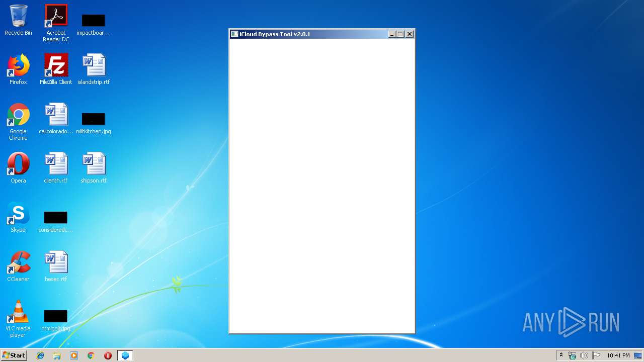Show hidden system tray icons
This screenshot has height=362, width=644.
click(x=561, y=355)
